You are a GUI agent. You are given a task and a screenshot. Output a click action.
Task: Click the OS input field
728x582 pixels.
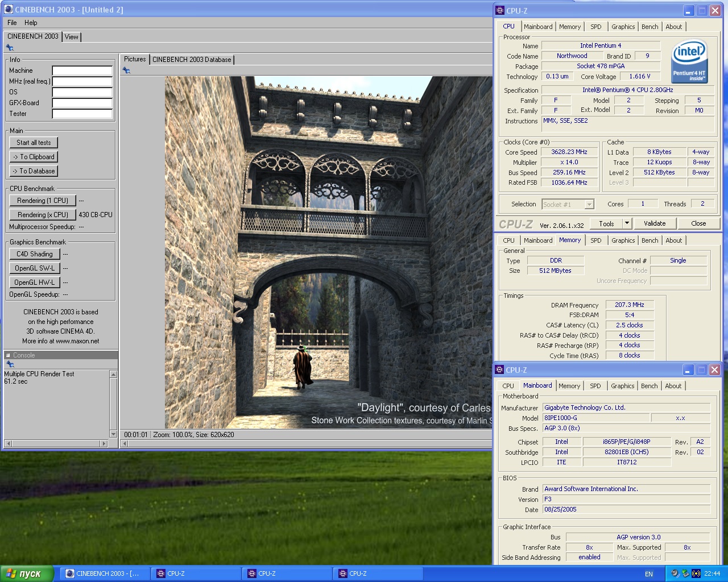tap(82, 92)
